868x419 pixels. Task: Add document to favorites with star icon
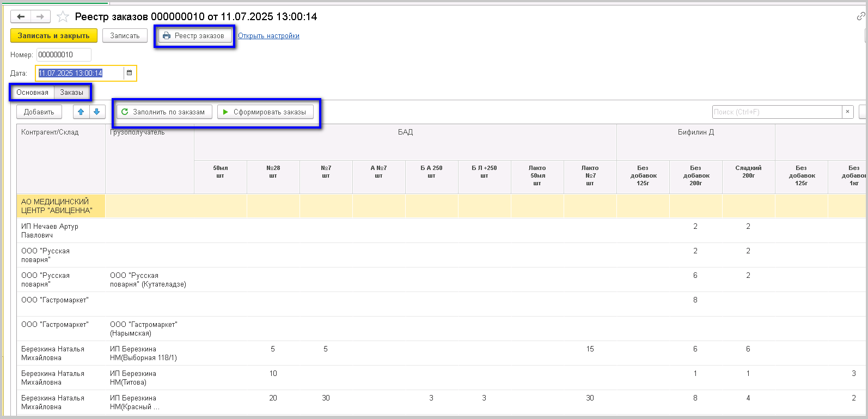click(x=63, y=17)
